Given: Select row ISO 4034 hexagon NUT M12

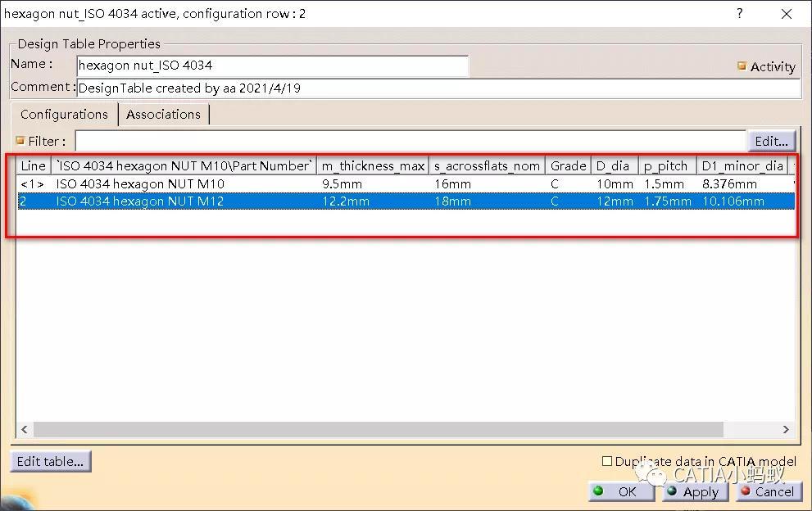Looking at the screenshot, I should coord(406,201).
